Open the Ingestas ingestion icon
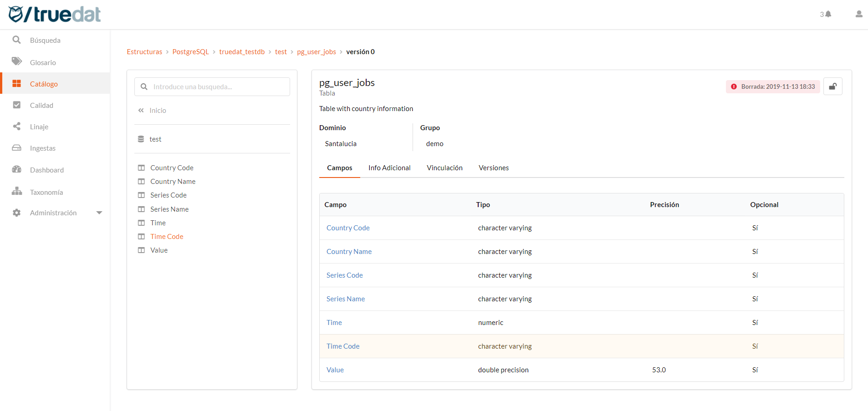The width and height of the screenshot is (868, 411). tap(17, 148)
